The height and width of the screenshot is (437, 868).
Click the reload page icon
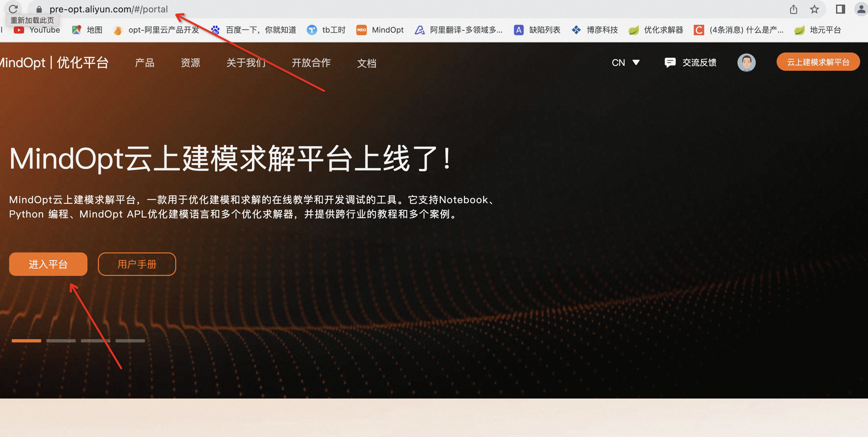(13, 9)
